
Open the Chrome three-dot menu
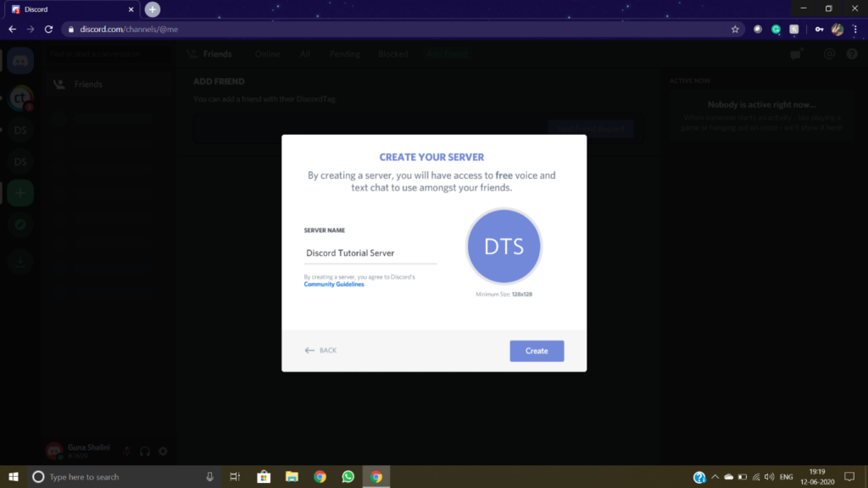(x=855, y=30)
